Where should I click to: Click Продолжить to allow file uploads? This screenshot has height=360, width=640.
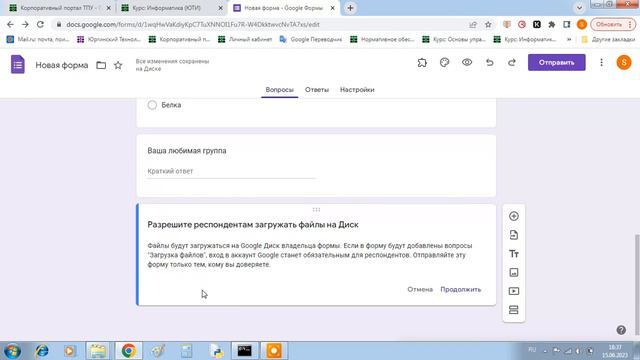click(460, 289)
